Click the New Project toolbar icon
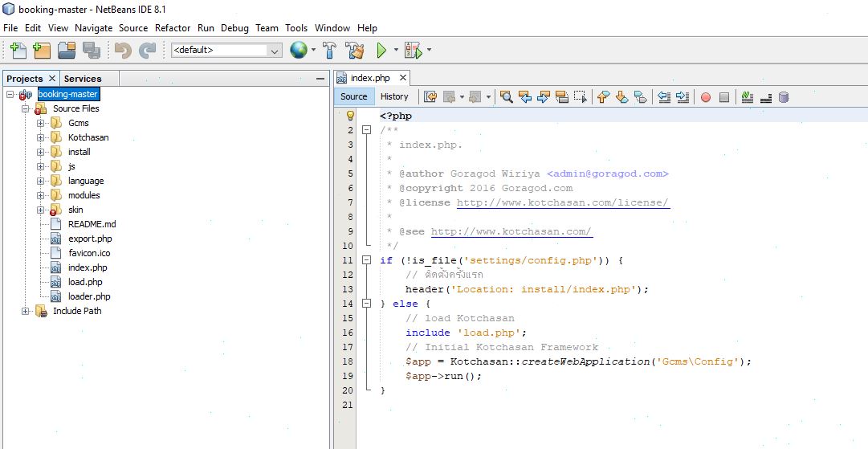 [42, 51]
